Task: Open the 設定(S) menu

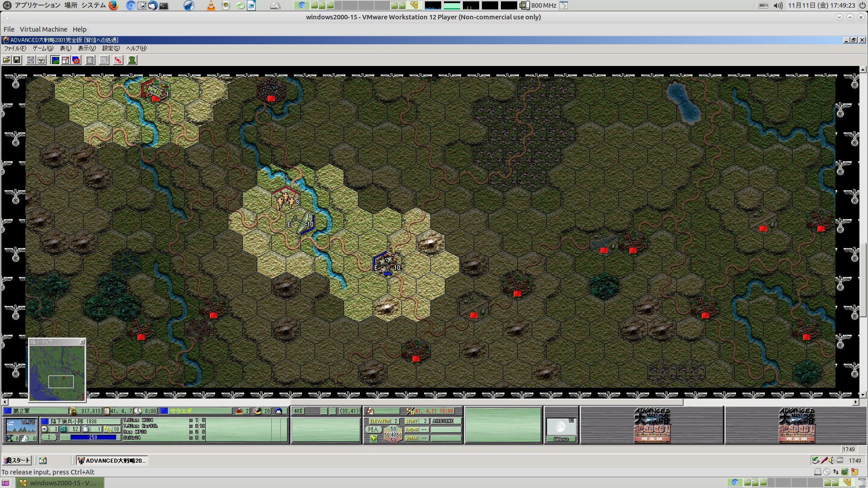Action: [x=111, y=48]
